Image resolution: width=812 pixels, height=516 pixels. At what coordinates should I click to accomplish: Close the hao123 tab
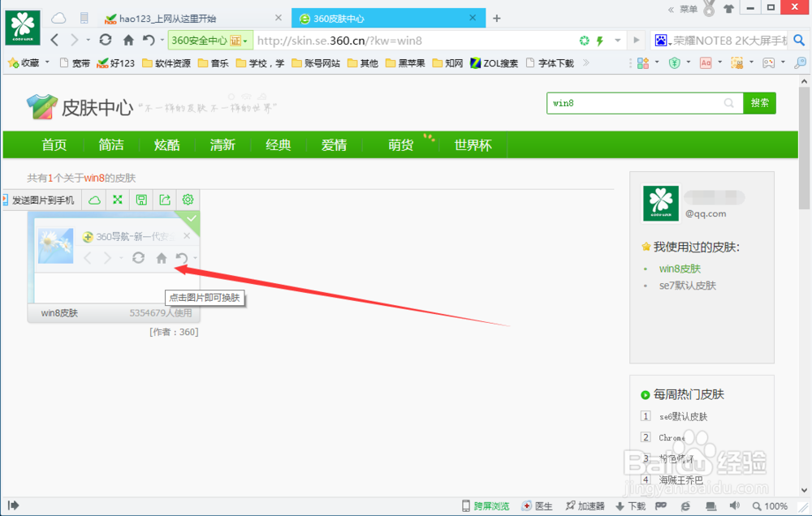(x=278, y=18)
